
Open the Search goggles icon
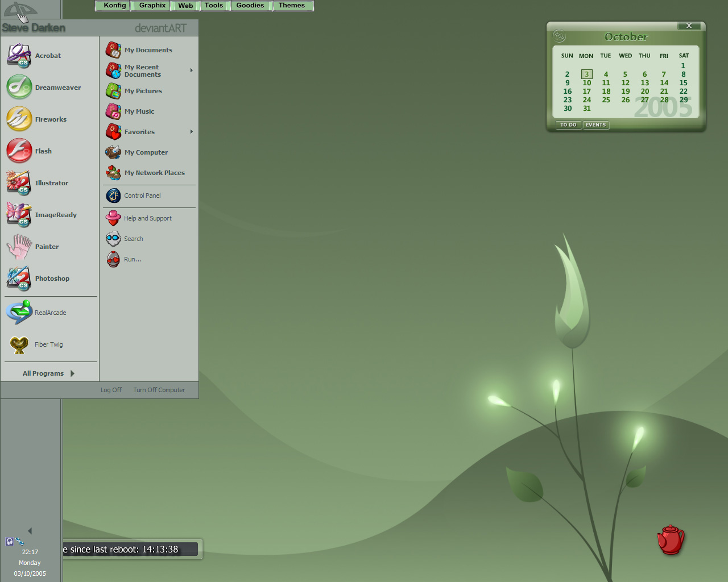113,239
